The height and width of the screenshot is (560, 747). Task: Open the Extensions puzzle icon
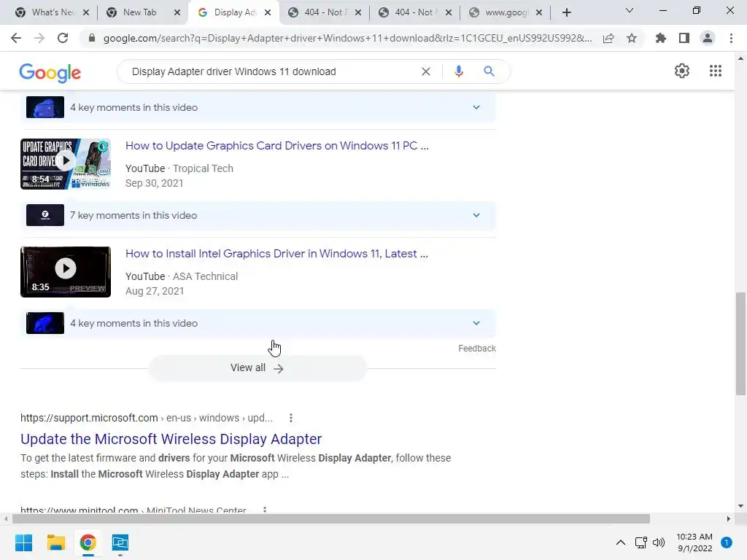click(x=661, y=38)
